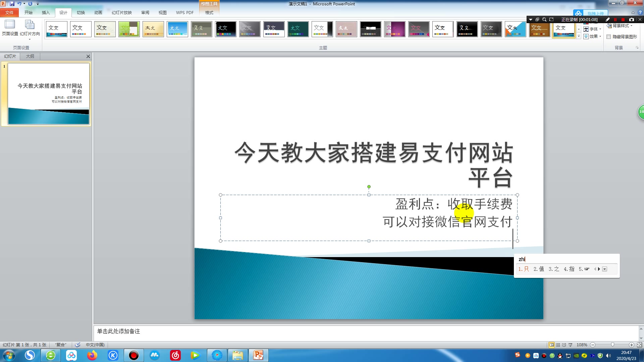
Task: Open the Insert (插入) ribbon tab
Action: coord(46,13)
